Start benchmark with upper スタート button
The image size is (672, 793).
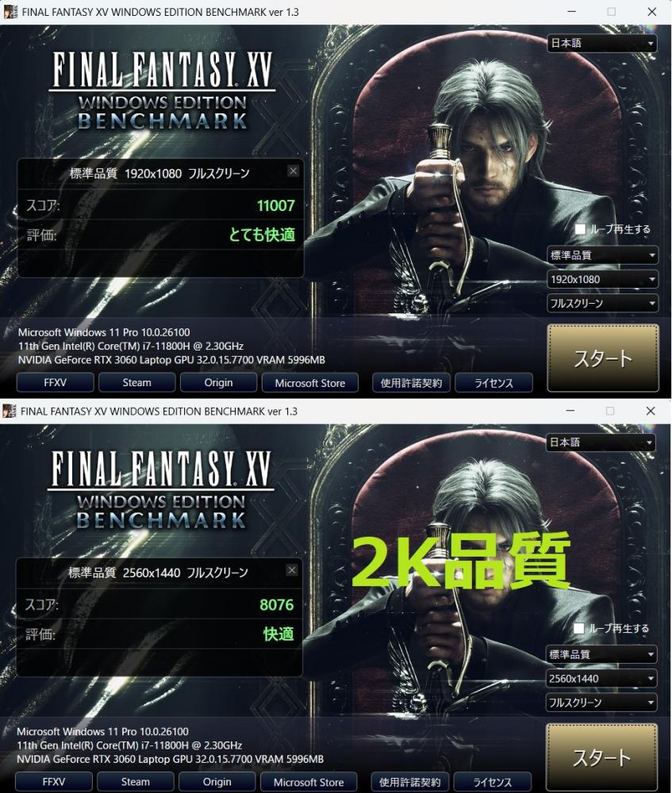[603, 358]
